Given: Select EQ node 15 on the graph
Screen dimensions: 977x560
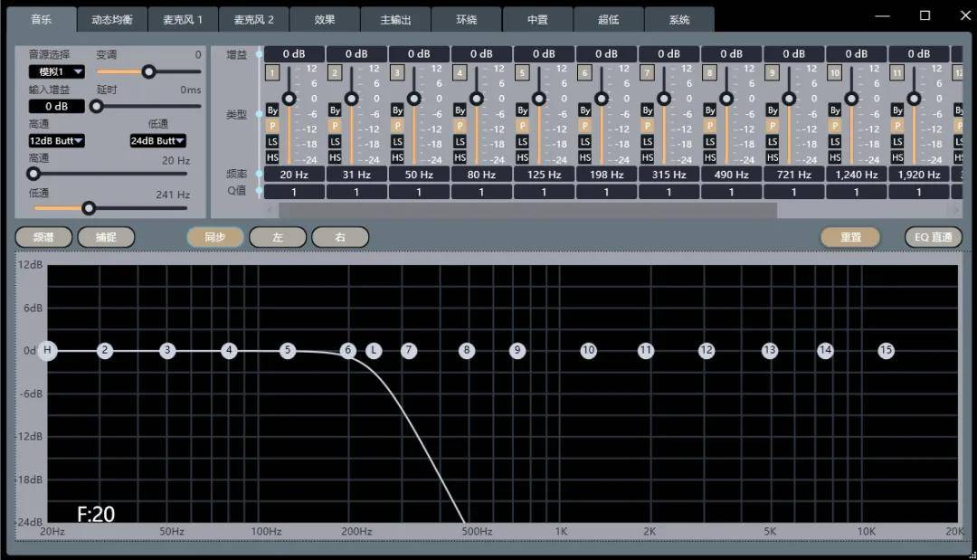Looking at the screenshot, I should [x=886, y=350].
